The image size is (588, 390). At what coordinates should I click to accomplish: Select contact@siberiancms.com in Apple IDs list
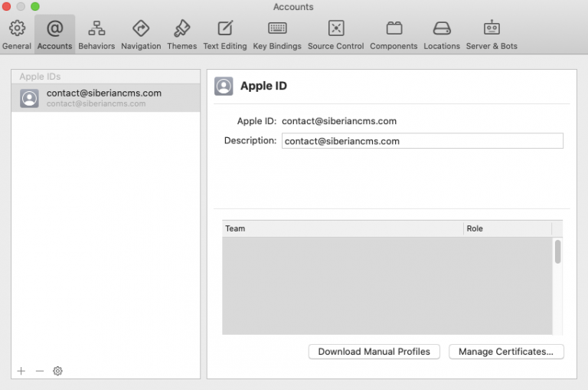pyautogui.click(x=105, y=98)
